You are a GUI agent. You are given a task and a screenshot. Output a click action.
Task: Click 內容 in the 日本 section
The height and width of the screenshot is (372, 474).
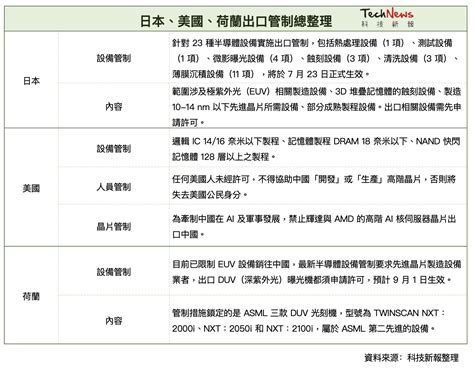114,107
